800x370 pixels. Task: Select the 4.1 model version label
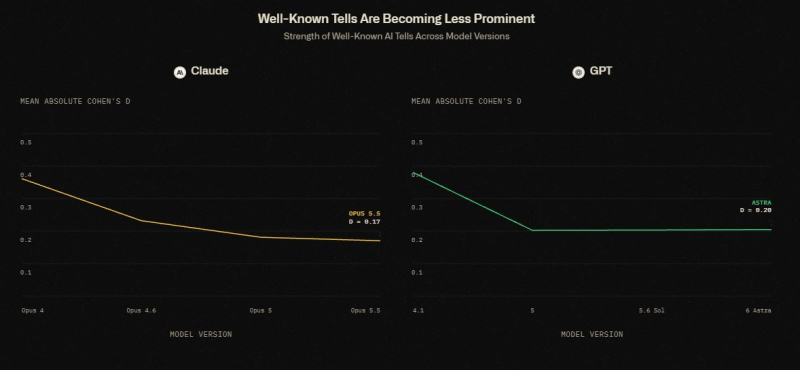click(418, 310)
